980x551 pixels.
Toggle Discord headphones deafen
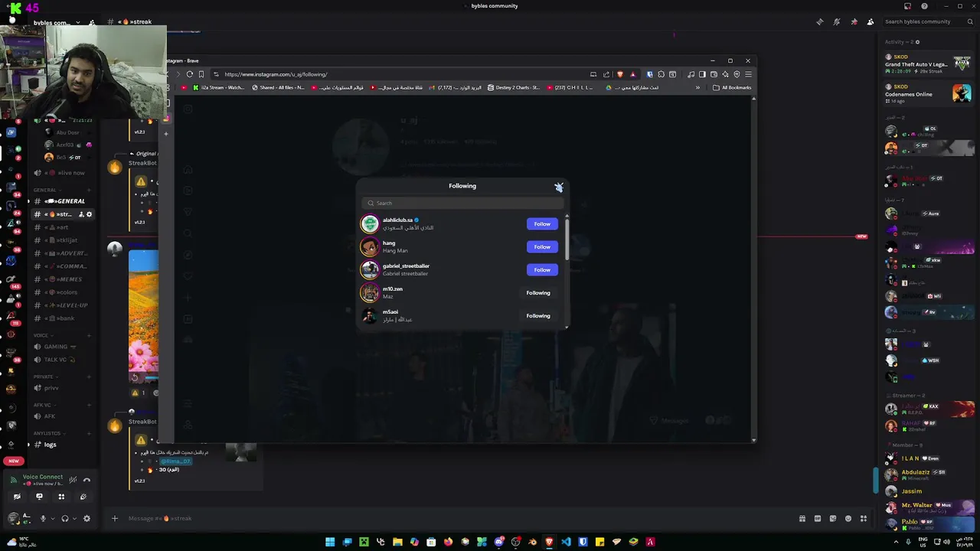coord(65,518)
